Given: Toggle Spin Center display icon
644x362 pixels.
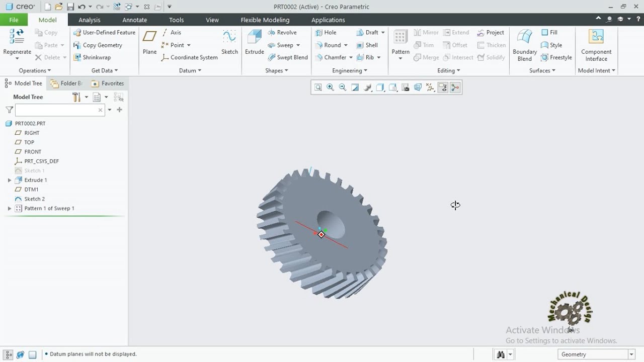Looking at the screenshot, I should pos(455,87).
